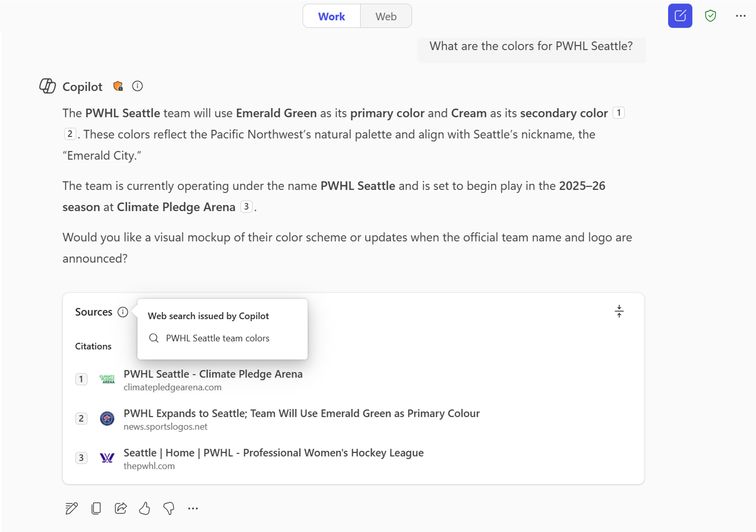This screenshot has width=756, height=532.
Task: Click the green shield protection icon
Action: tap(710, 16)
